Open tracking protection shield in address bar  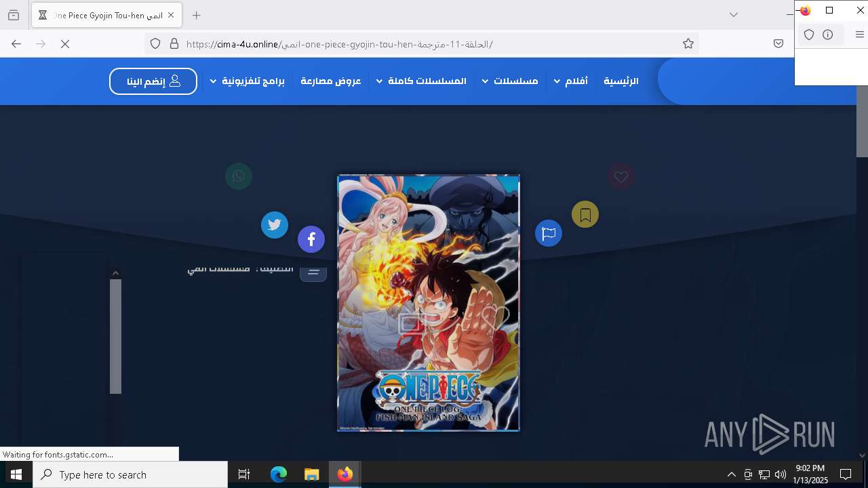(x=155, y=44)
